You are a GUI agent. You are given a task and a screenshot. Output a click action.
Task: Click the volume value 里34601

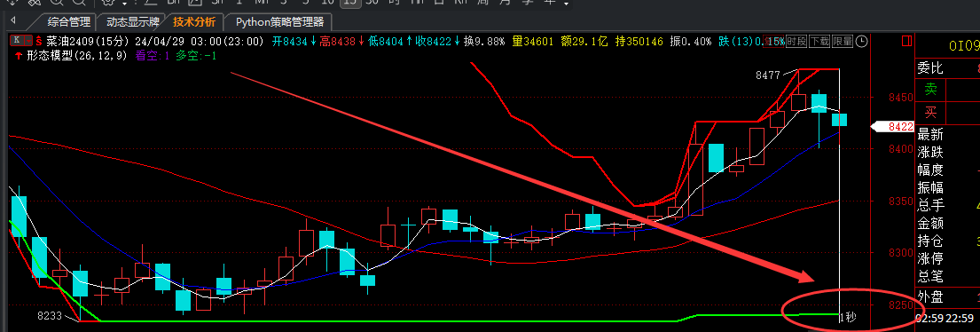coord(533,41)
